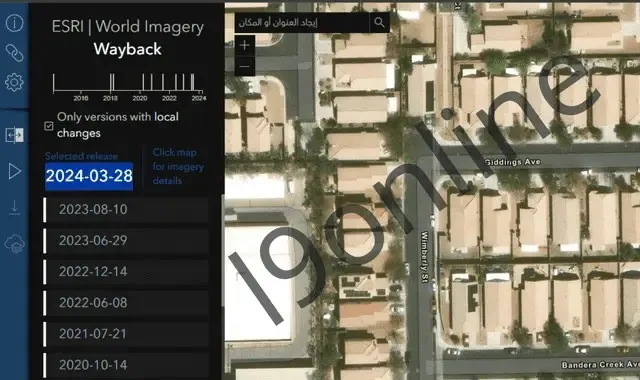Select the 2020-10-14 release

point(126,364)
